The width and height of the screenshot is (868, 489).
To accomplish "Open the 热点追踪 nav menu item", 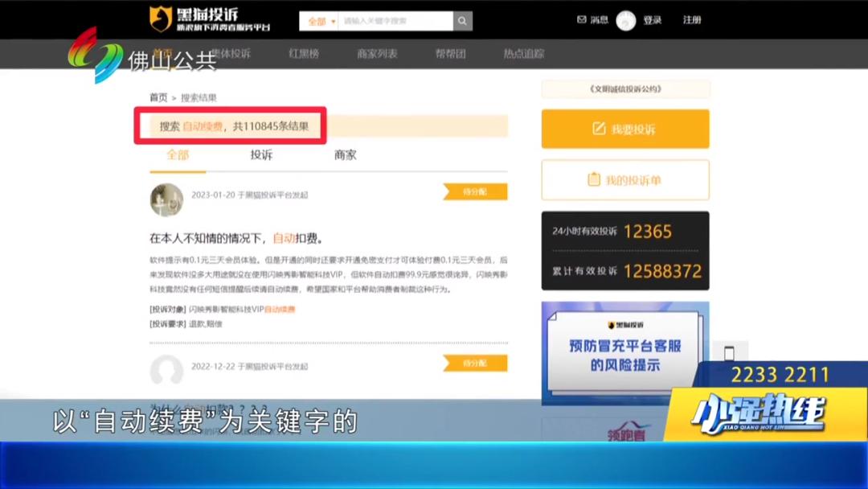I will 524,54.
